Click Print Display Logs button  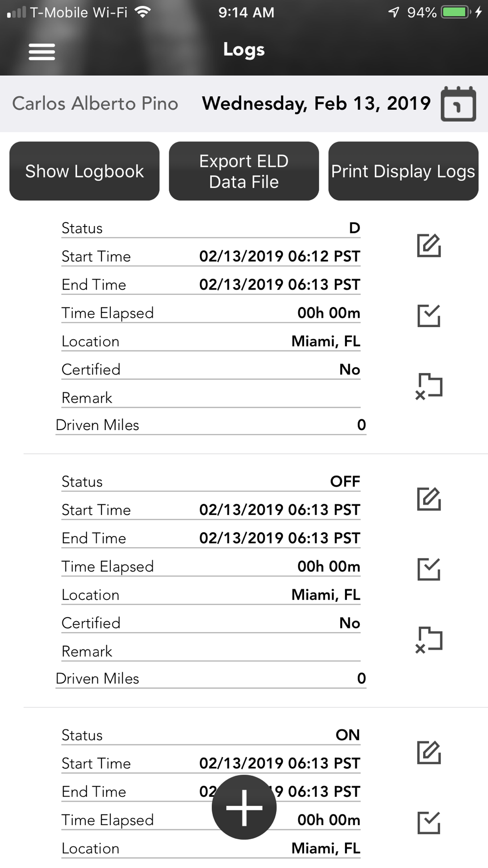tap(403, 171)
